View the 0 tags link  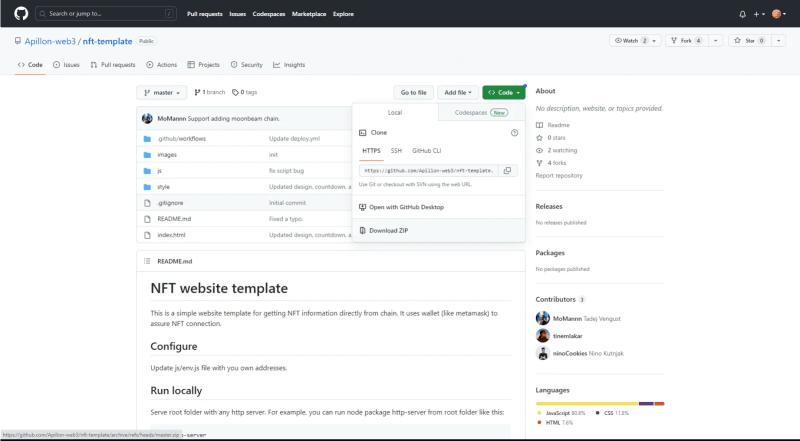pos(244,92)
